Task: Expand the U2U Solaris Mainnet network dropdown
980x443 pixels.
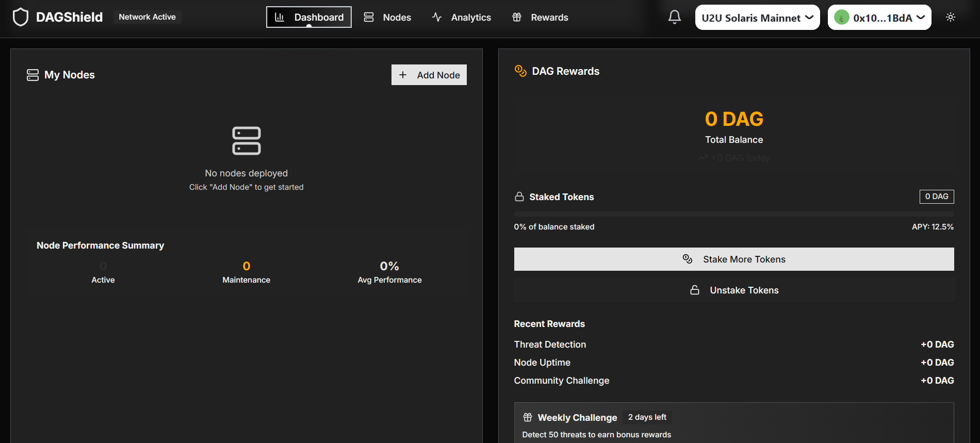Action: [757, 18]
